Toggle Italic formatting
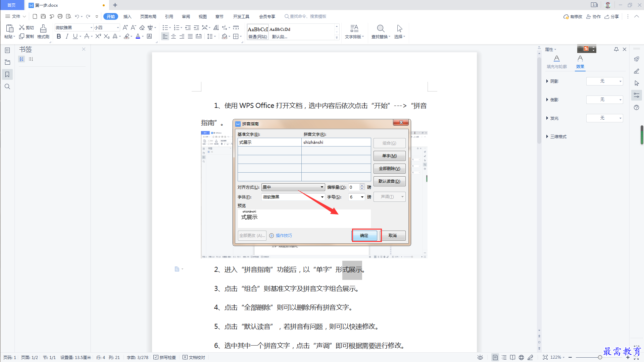Screen dimensions: 644x362 (x=67, y=36)
